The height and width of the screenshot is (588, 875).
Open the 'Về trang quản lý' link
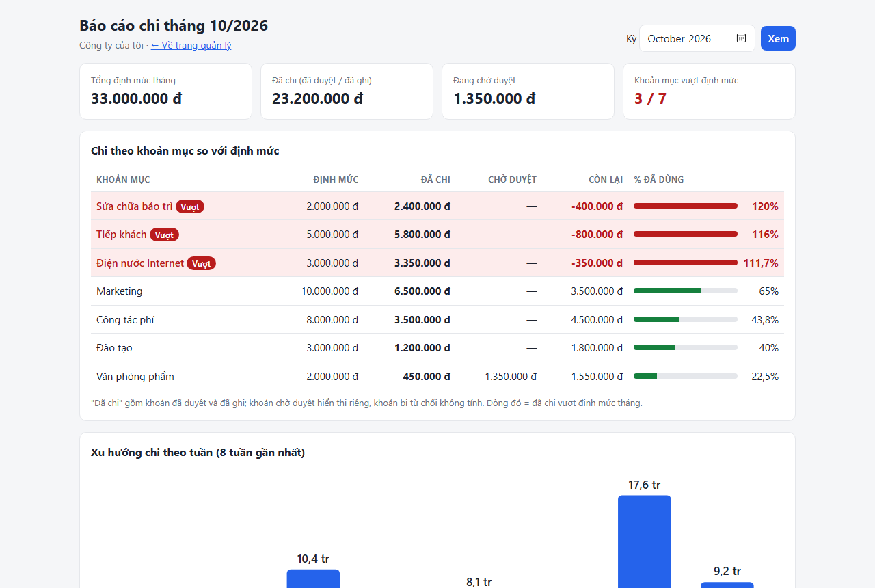coord(191,46)
